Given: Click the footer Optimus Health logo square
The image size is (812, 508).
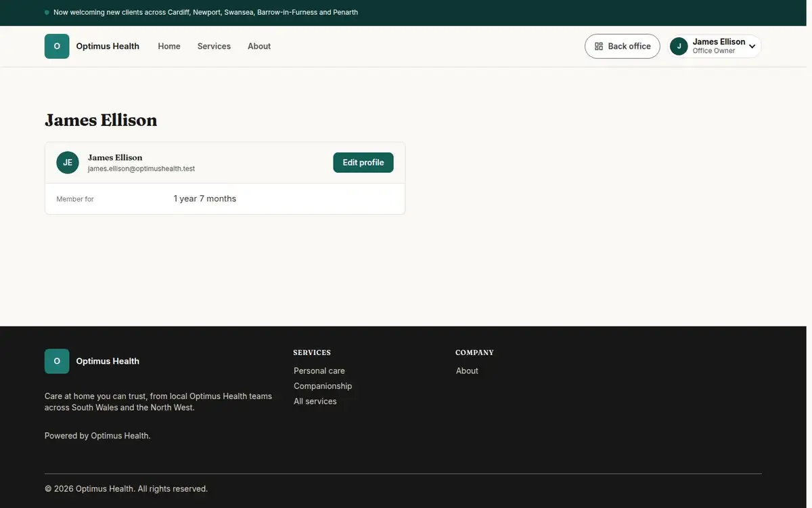Looking at the screenshot, I should (57, 361).
